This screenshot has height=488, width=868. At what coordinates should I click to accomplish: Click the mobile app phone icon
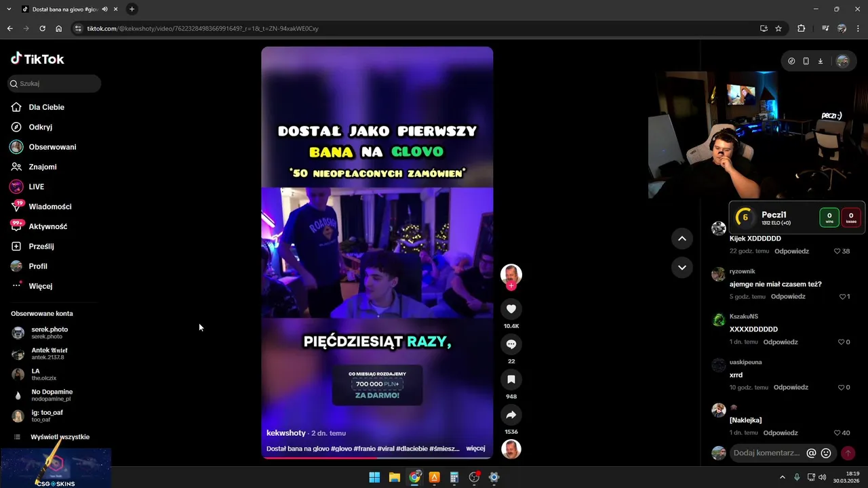(806, 61)
